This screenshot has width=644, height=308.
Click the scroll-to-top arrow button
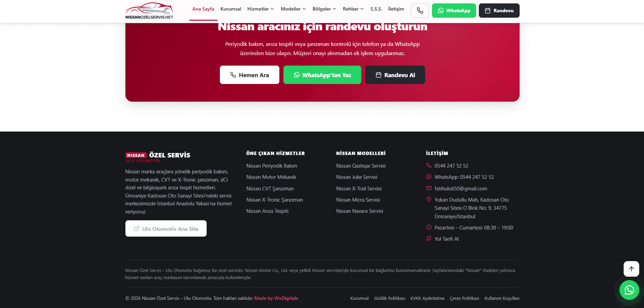[631, 269]
